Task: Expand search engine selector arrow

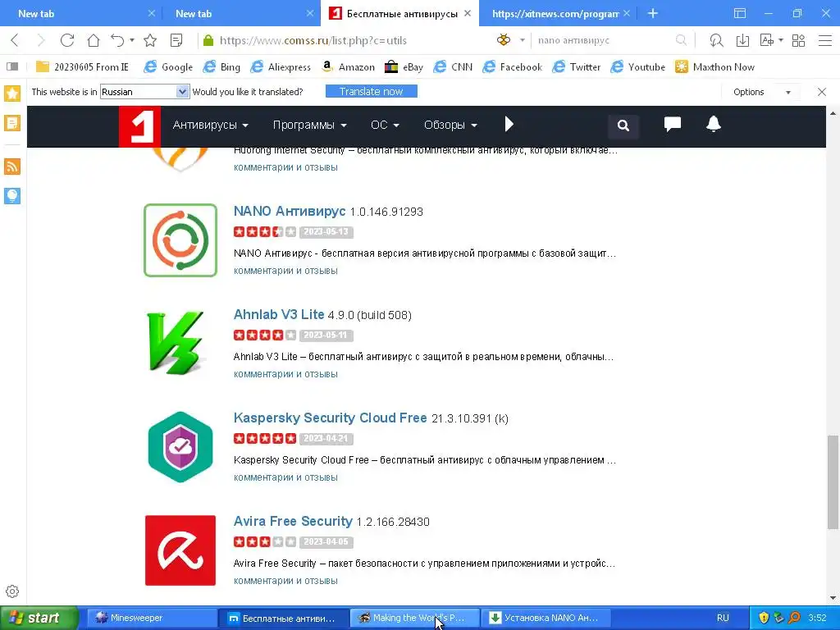Action: [523, 40]
